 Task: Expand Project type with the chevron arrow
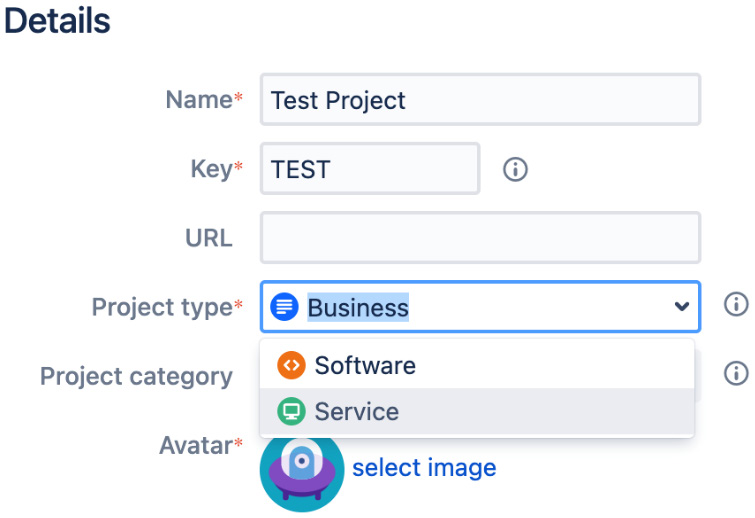[681, 306]
